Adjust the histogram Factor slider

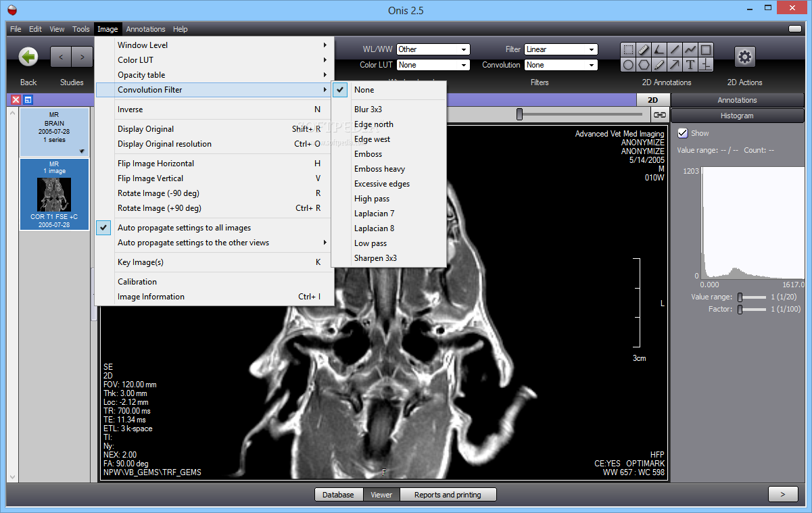(x=740, y=310)
